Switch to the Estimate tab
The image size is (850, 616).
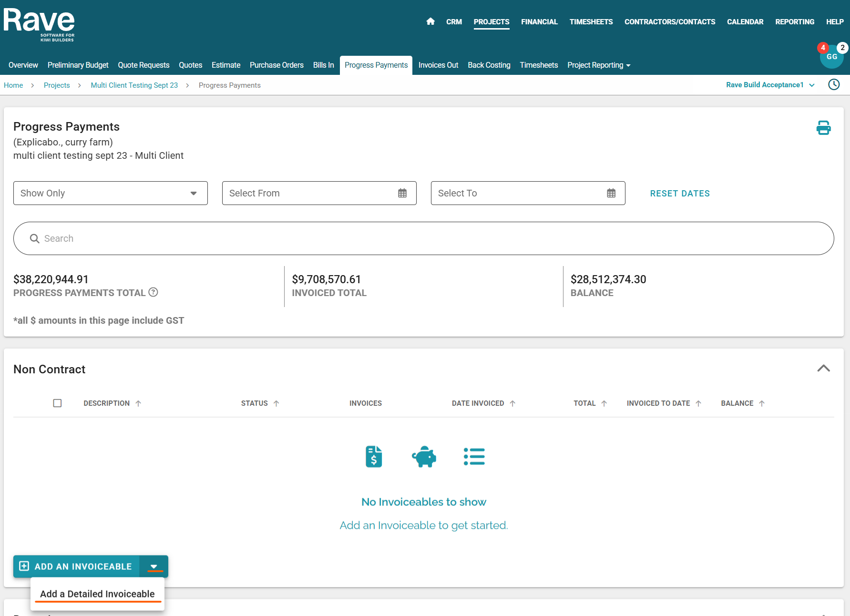tap(226, 65)
